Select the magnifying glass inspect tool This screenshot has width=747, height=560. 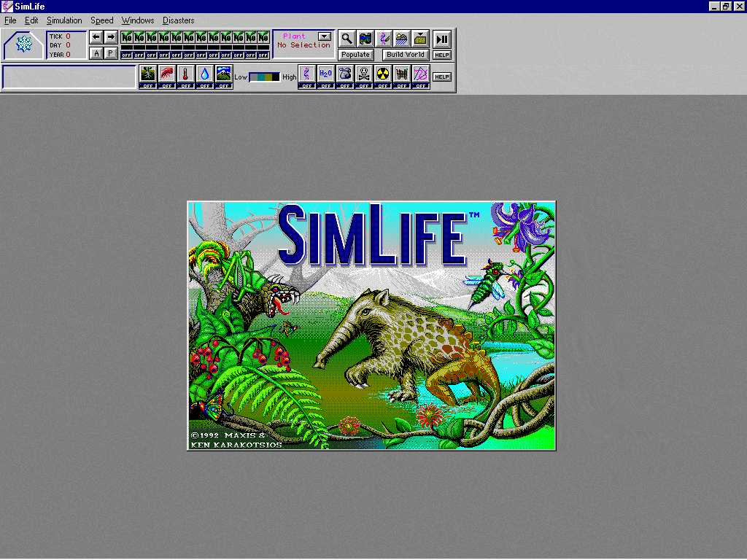[347, 39]
